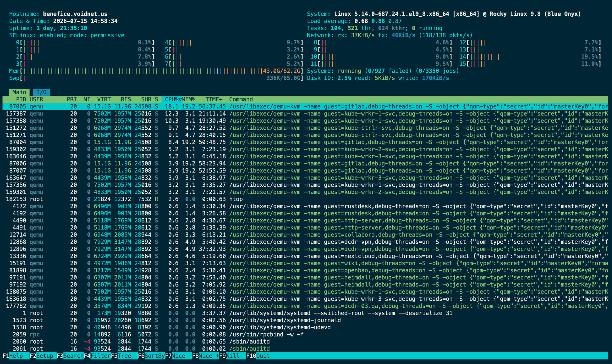Image resolution: width=612 pixels, height=364 pixels.
Task: Select heimdall process row PID 97191
Action: pos(305,277)
